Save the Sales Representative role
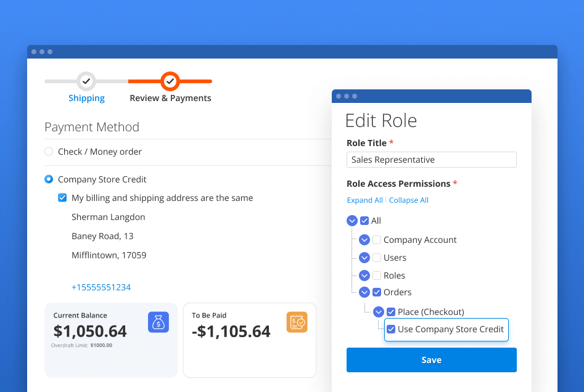 pyautogui.click(x=431, y=360)
